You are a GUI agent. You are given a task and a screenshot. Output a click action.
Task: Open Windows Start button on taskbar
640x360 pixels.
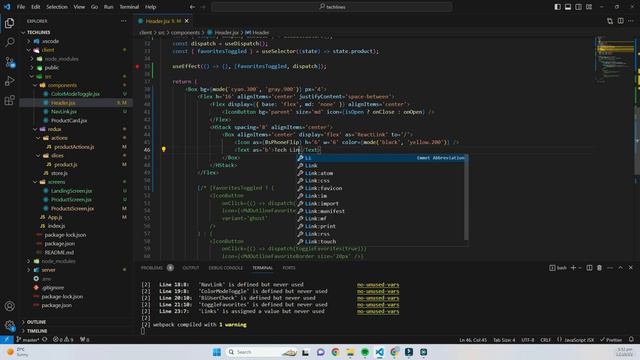point(217,352)
